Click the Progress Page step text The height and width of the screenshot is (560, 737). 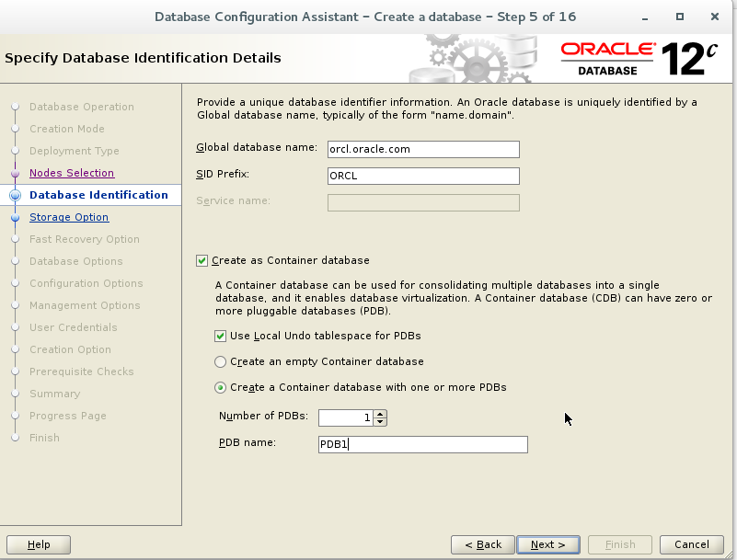(x=68, y=416)
